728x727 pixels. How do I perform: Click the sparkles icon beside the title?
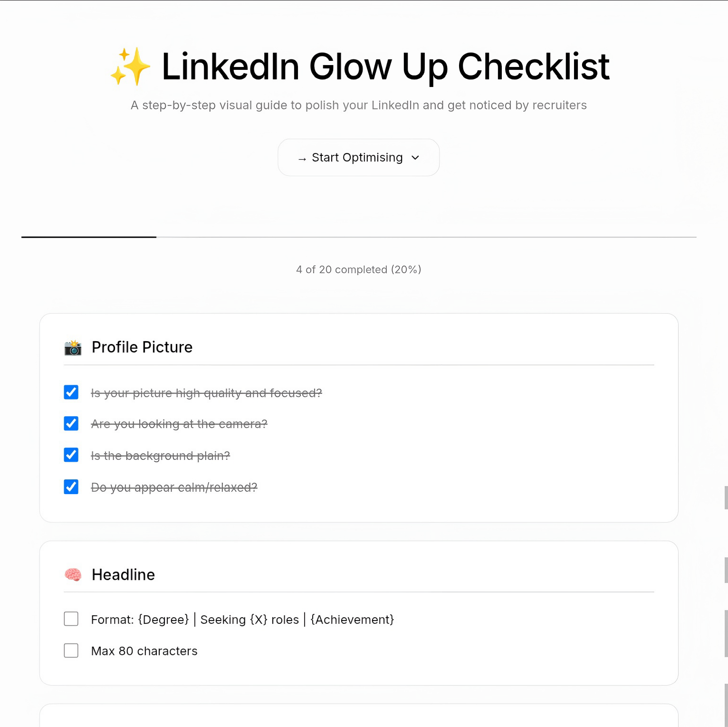click(x=130, y=67)
